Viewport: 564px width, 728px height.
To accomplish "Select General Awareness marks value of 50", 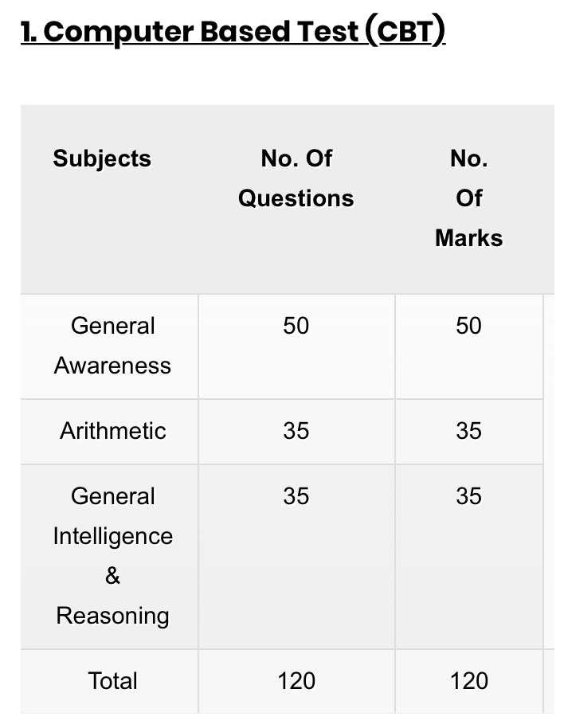I will pos(468,326).
